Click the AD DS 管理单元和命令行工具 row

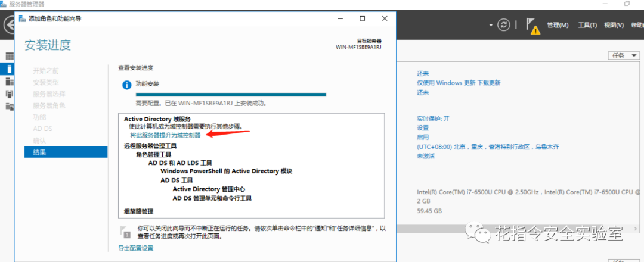click(212, 198)
